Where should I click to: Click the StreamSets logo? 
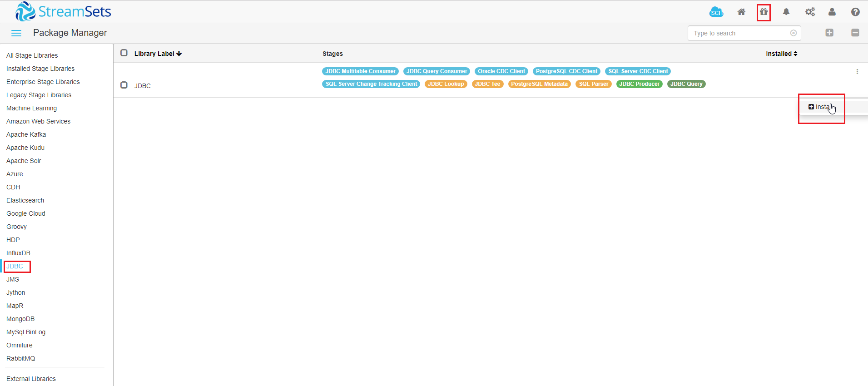tap(63, 11)
